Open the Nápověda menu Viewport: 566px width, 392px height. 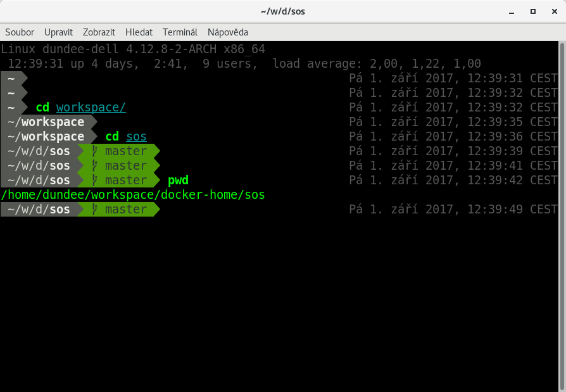(x=228, y=32)
